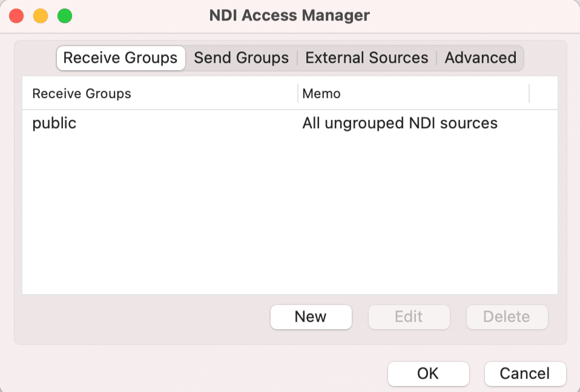The height and width of the screenshot is (392, 580).
Task: Minimize the window with the yellow button
Action: 41,16
